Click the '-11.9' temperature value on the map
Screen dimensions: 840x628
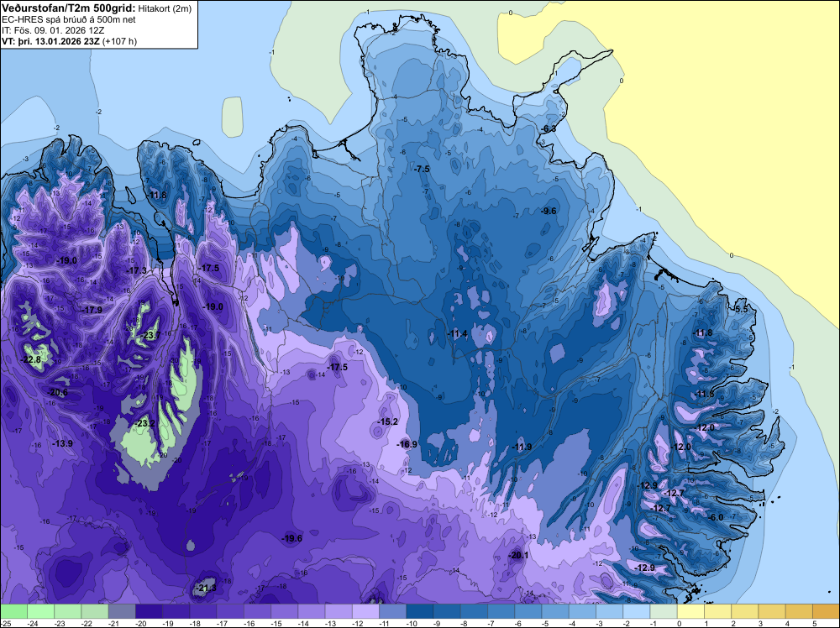click(x=522, y=447)
